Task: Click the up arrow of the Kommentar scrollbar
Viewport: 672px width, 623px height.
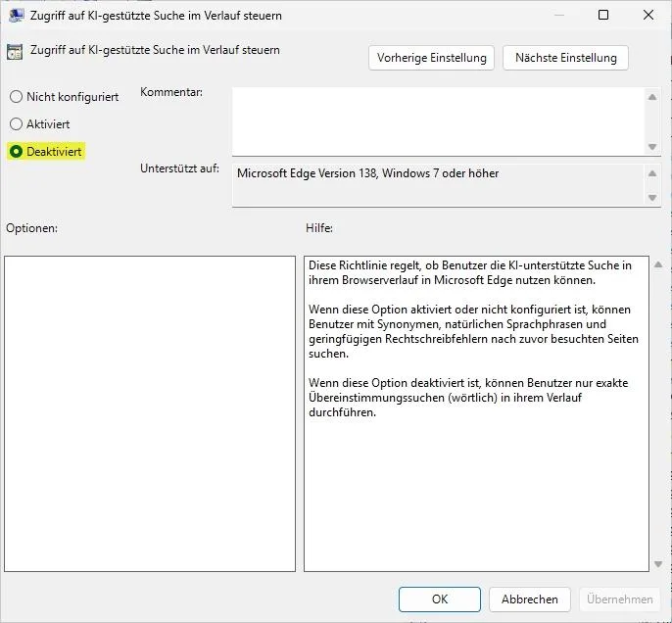Action: pos(653,96)
